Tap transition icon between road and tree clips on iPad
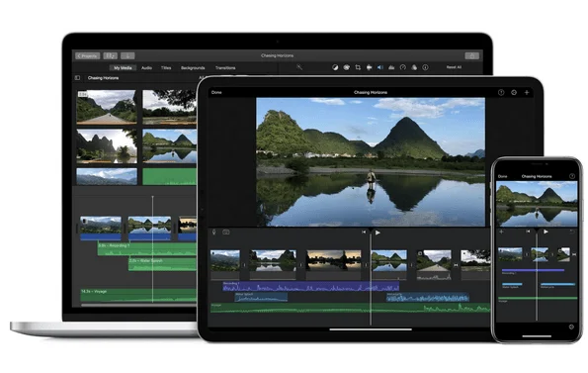The height and width of the screenshot is (373, 588). [456, 265]
